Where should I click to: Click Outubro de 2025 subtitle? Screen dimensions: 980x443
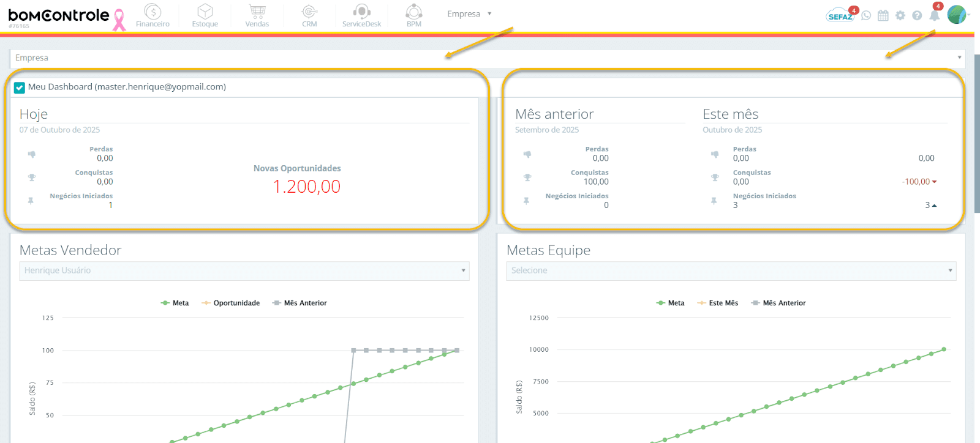[x=733, y=130]
